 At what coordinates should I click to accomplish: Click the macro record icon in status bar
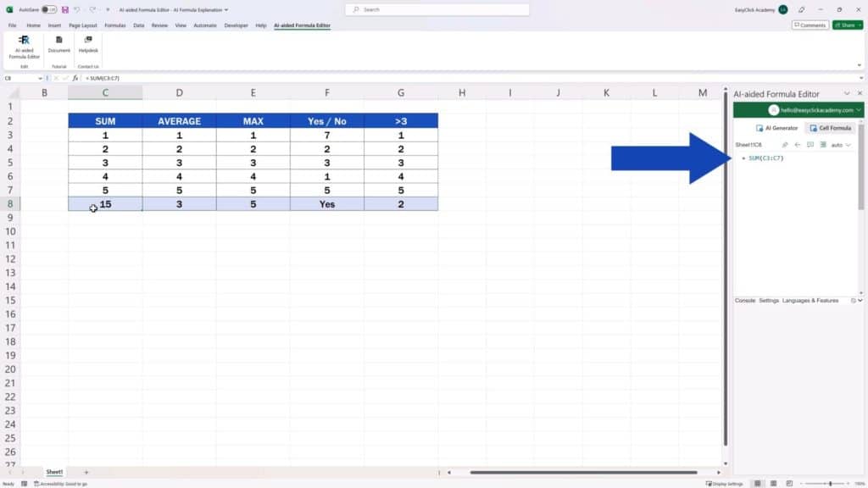[24, 484]
